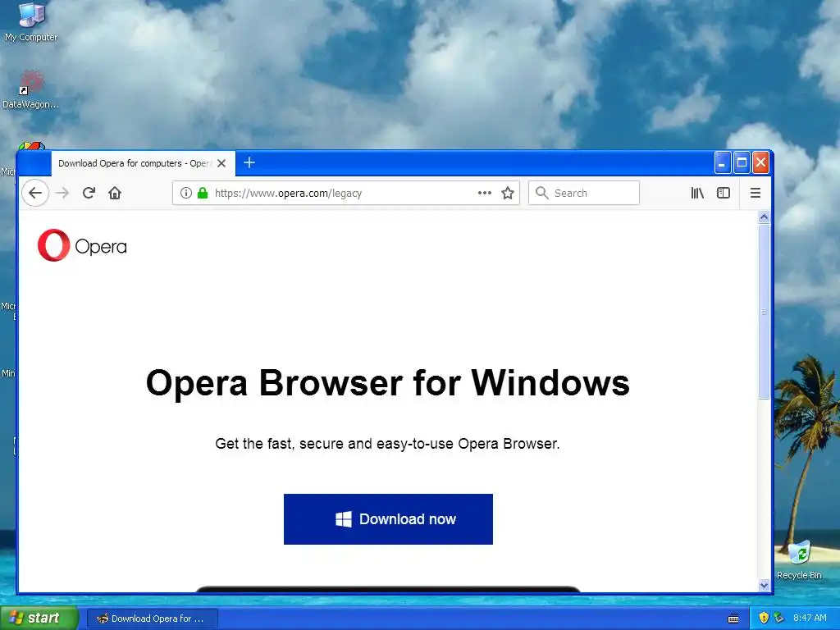
Task: Click the 8:47 AM clock
Action: pyautogui.click(x=810, y=618)
